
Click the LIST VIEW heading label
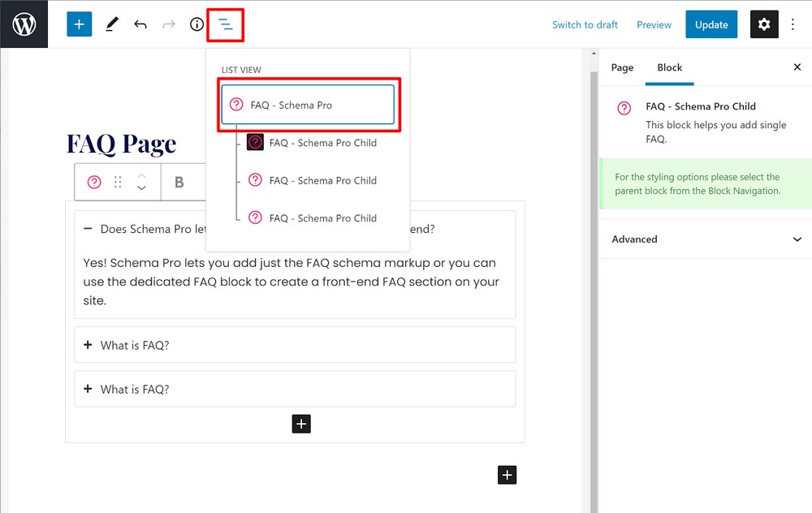[x=241, y=70]
